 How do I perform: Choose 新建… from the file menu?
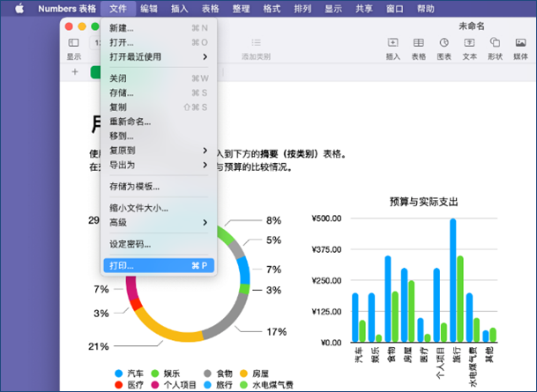click(x=159, y=28)
